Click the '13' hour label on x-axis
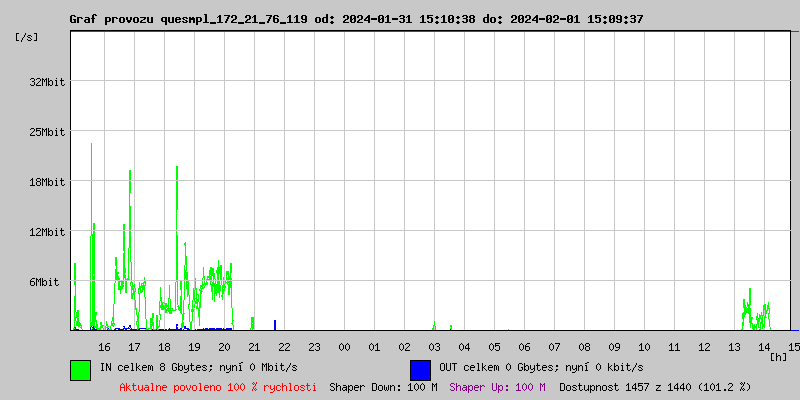This screenshot has height=400, width=800. [734, 347]
